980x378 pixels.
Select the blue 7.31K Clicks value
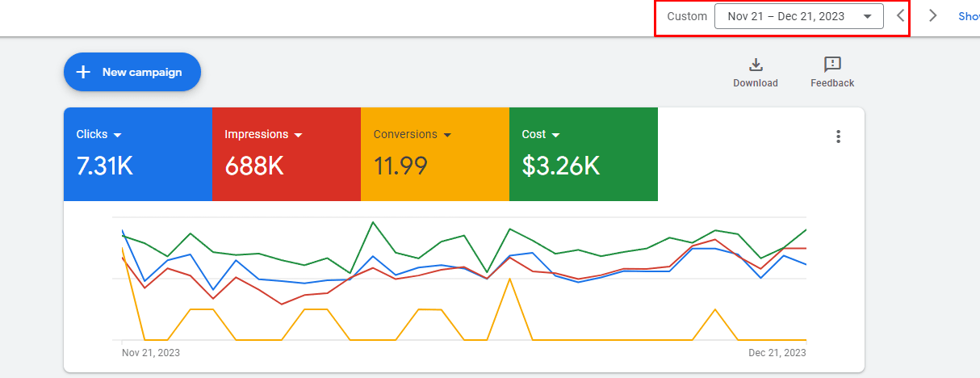tap(104, 166)
